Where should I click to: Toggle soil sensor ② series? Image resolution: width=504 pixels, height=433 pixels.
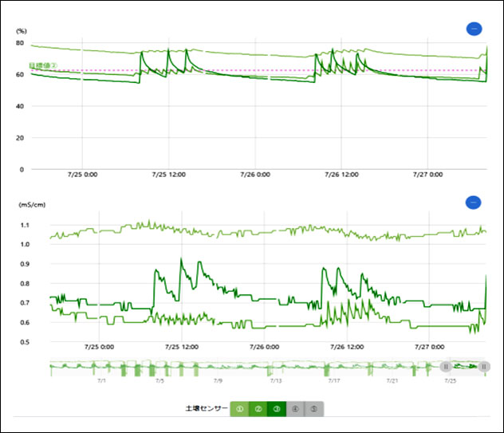tap(258, 409)
